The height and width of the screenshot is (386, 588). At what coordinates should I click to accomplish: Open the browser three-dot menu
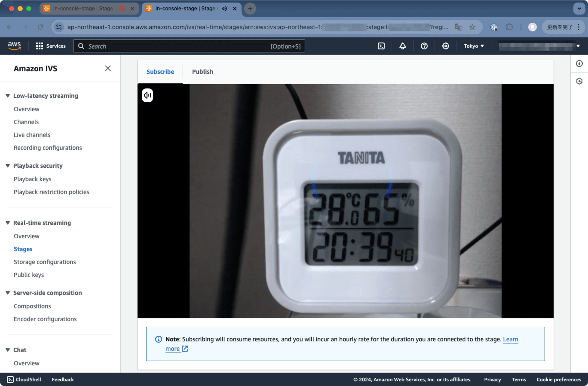coord(578,27)
